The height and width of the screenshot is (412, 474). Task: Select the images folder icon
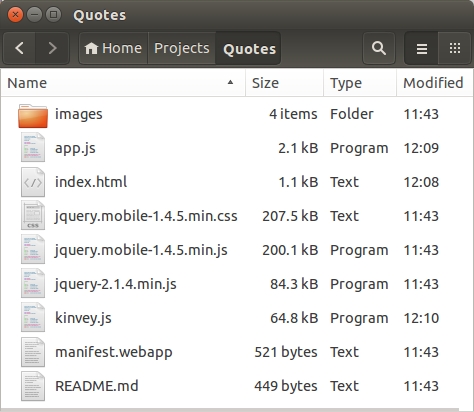33,115
